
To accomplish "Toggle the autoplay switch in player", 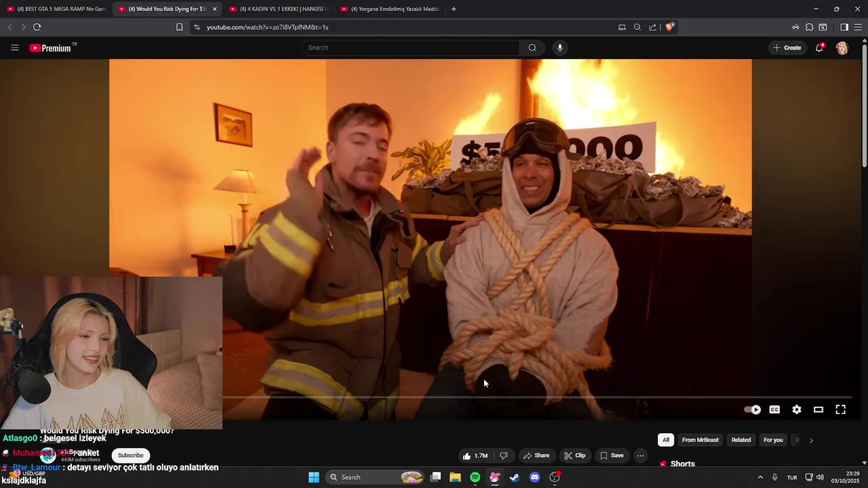I will tap(752, 409).
